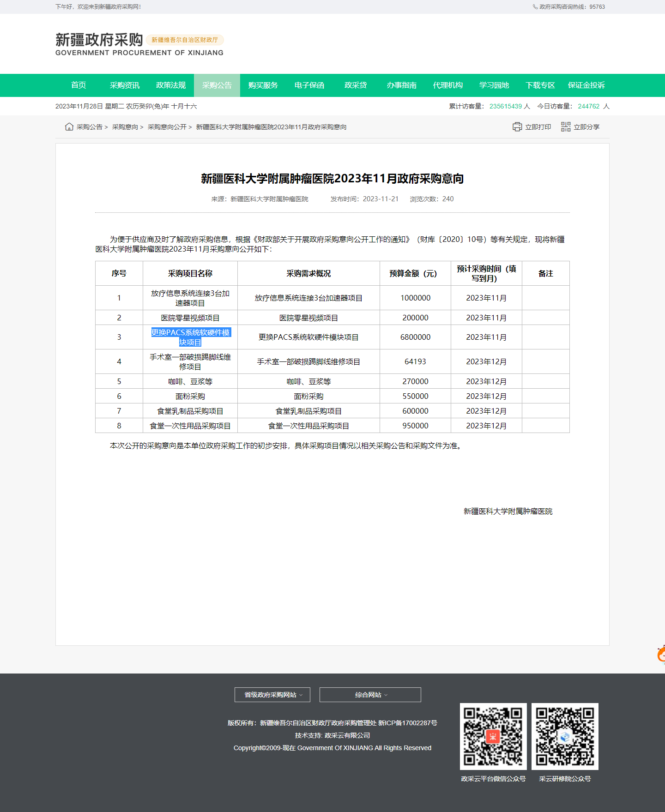
Task: Click the 立即打印 text button
Action: (538, 127)
